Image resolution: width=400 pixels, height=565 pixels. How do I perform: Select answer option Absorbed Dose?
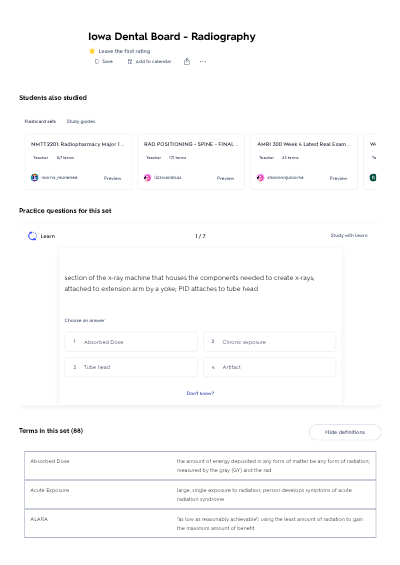(x=131, y=342)
